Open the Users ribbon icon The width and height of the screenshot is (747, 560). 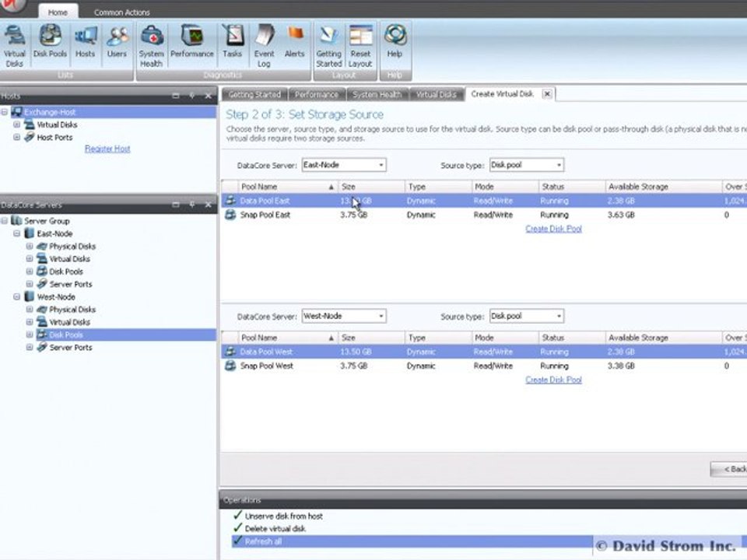117,41
